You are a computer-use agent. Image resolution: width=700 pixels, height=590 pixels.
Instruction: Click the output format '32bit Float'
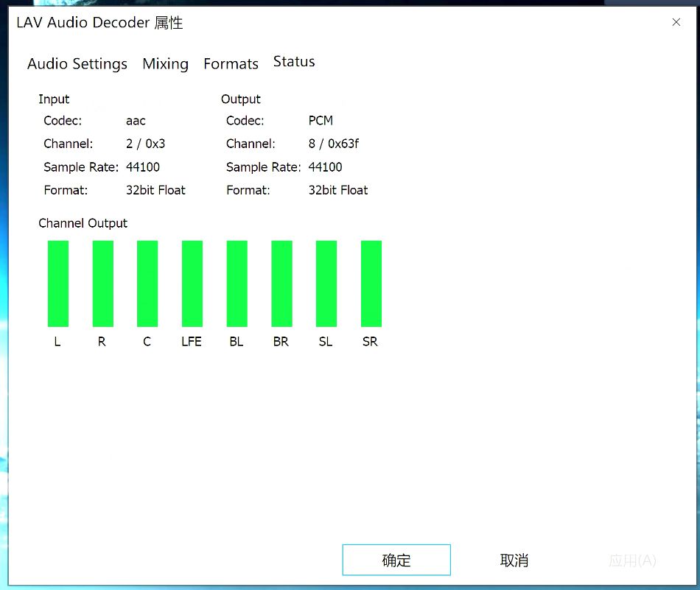pyautogui.click(x=338, y=190)
